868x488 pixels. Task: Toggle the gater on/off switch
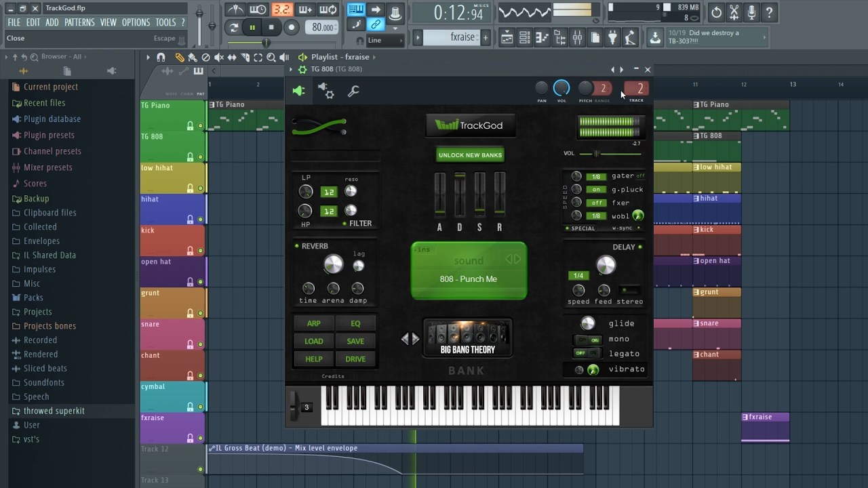tap(640, 176)
